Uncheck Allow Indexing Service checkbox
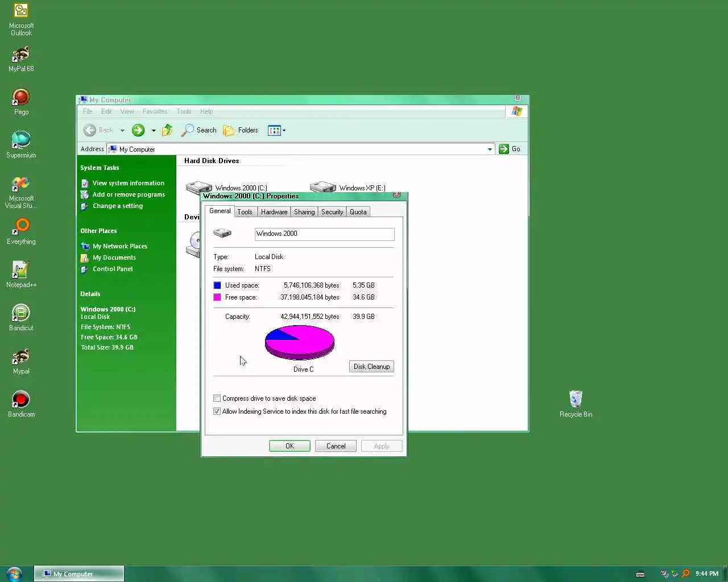This screenshot has width=728, height=582. tap(217, 411)
